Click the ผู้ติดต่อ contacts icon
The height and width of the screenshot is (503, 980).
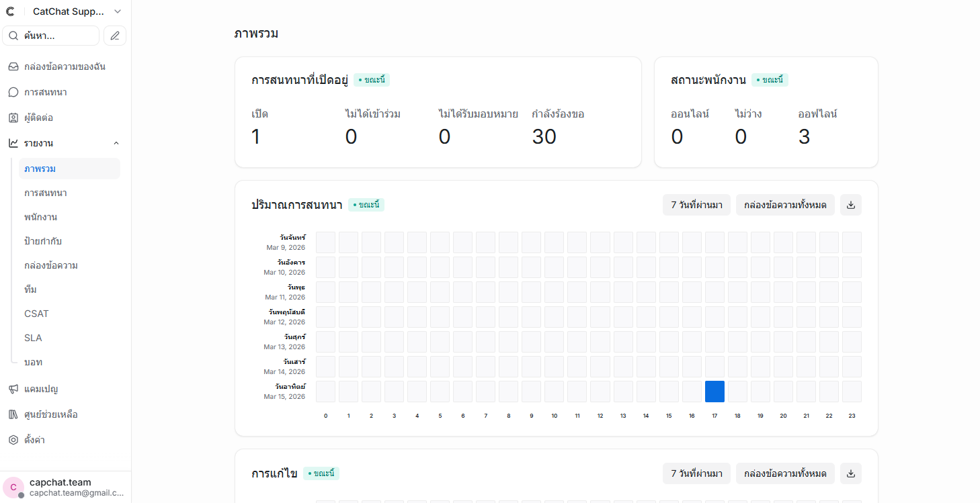(x=13, y=118)
